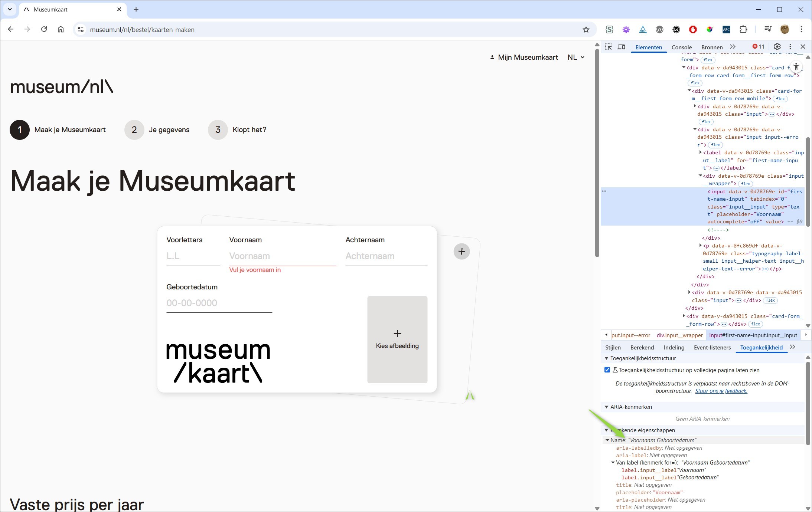
Task: Open the Bronnen tab
Action: click(x=712, y=47)
